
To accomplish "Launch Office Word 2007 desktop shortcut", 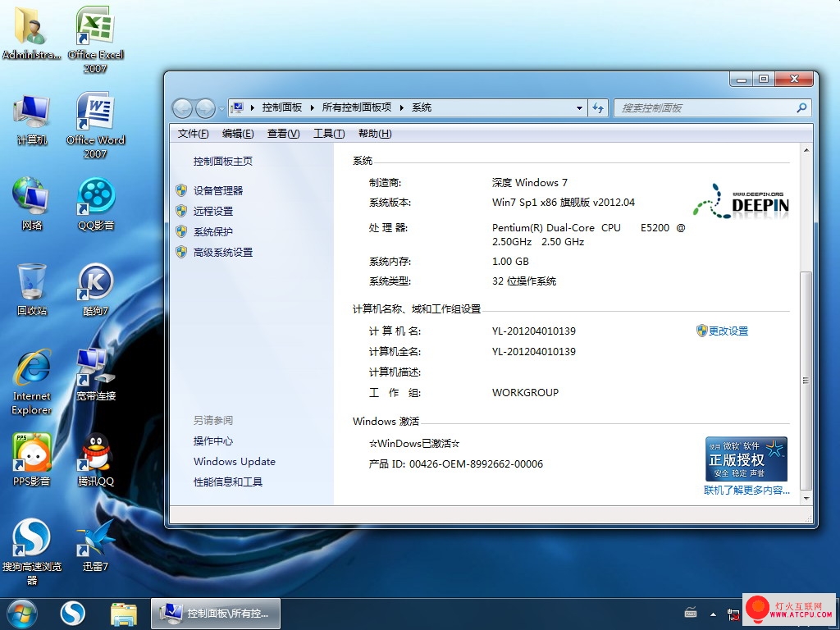I will [95, 125].
